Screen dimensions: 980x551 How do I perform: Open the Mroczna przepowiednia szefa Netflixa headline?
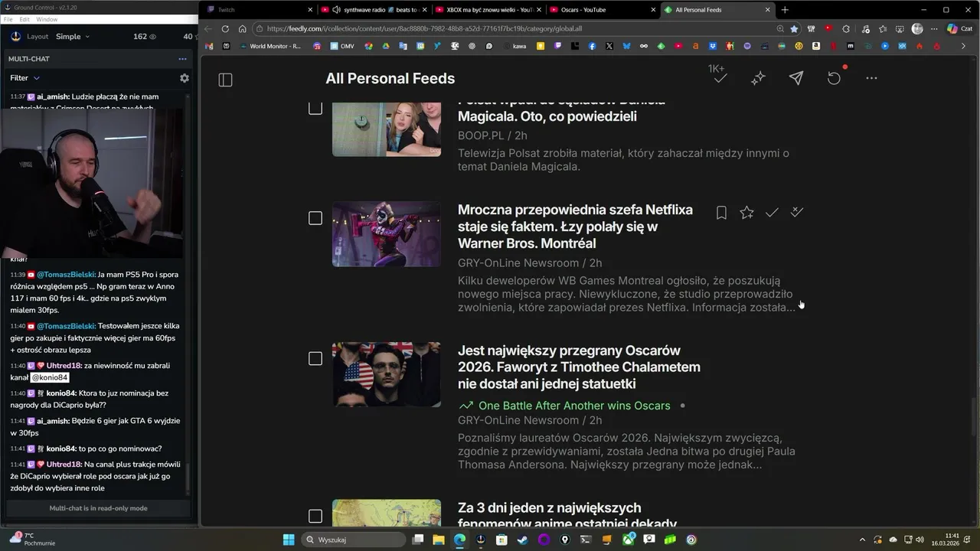pyautogui.click(x=575, y=227)
